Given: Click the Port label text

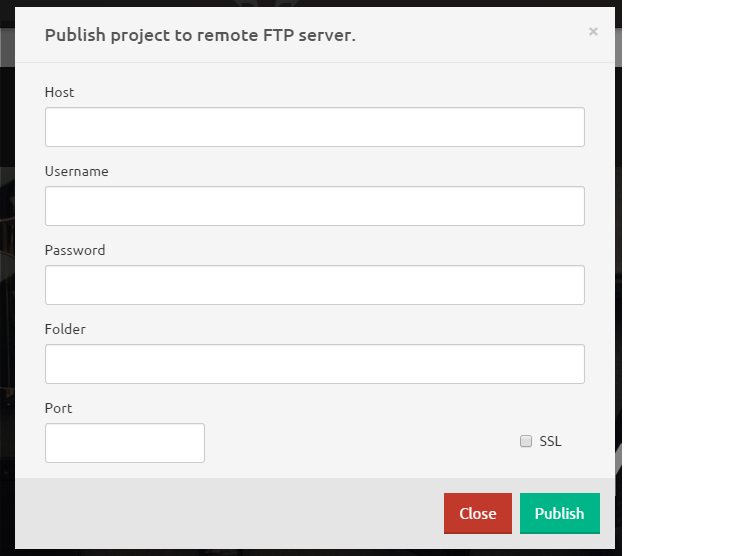Looking at the screenshot, I should coord(59,408).
